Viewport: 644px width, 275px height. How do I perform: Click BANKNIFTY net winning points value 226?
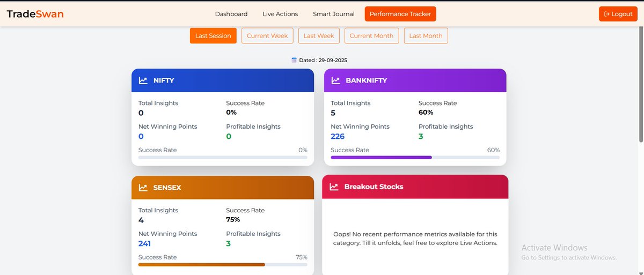pos(338,137)
